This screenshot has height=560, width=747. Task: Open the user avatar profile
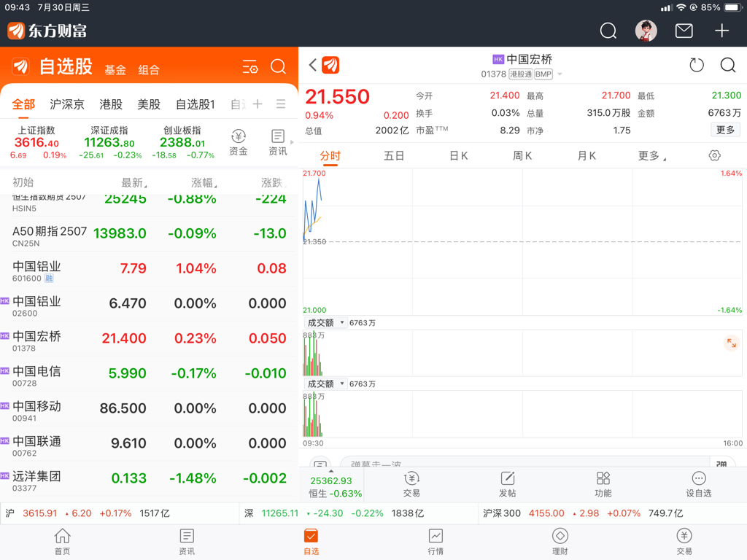[x=646, y=31]
